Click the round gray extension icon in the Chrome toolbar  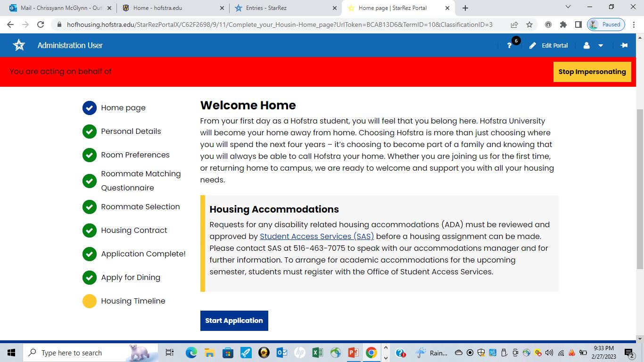[548, 25]
